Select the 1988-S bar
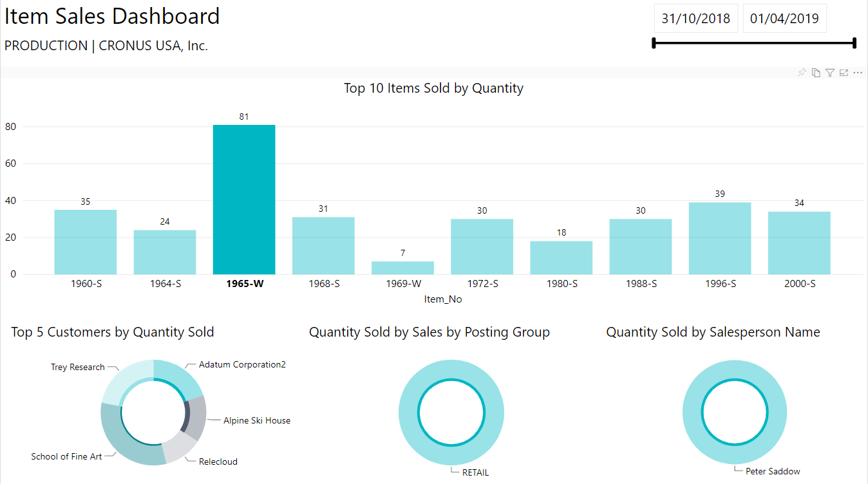 click(x=641, y=247)
